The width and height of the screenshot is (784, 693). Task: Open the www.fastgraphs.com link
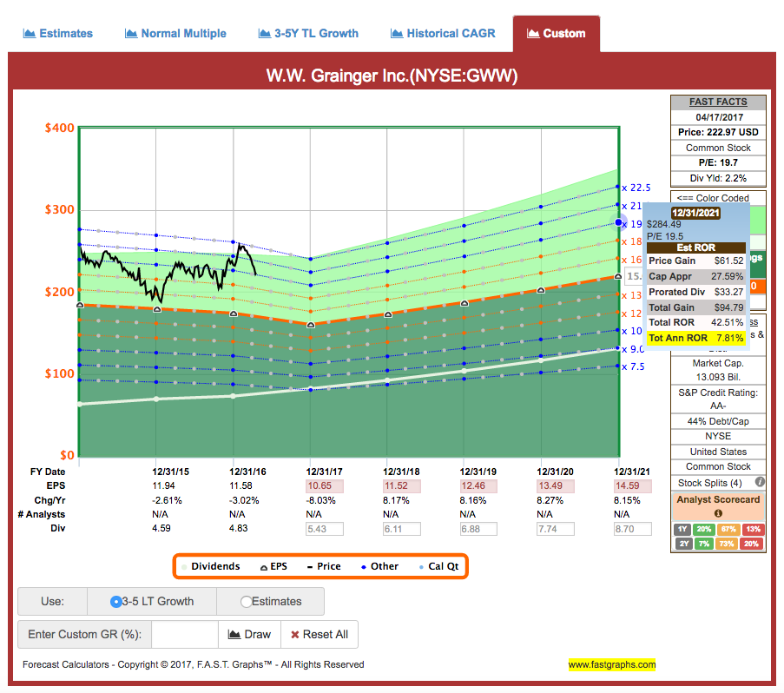pyautogui.click(x=611, y=664)
